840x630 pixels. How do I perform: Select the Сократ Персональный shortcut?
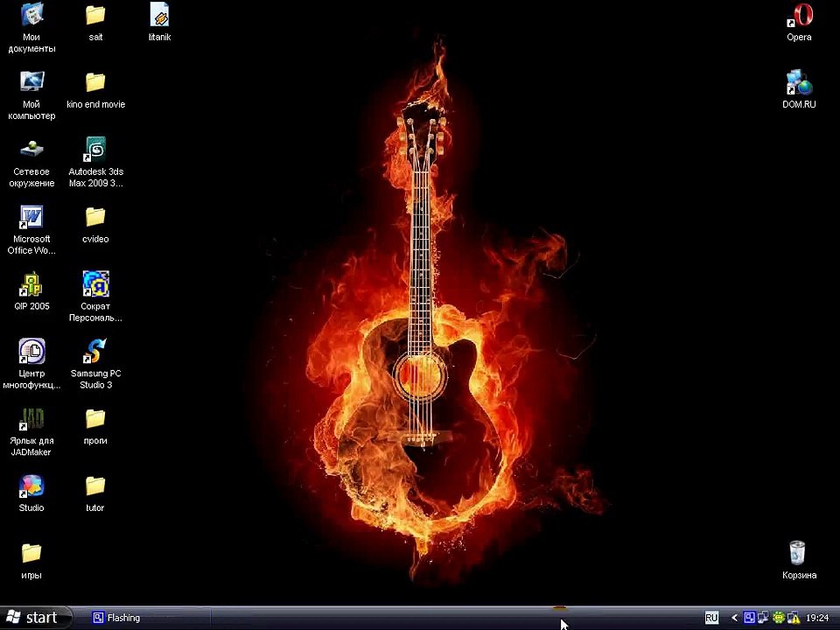coord(95,297)
